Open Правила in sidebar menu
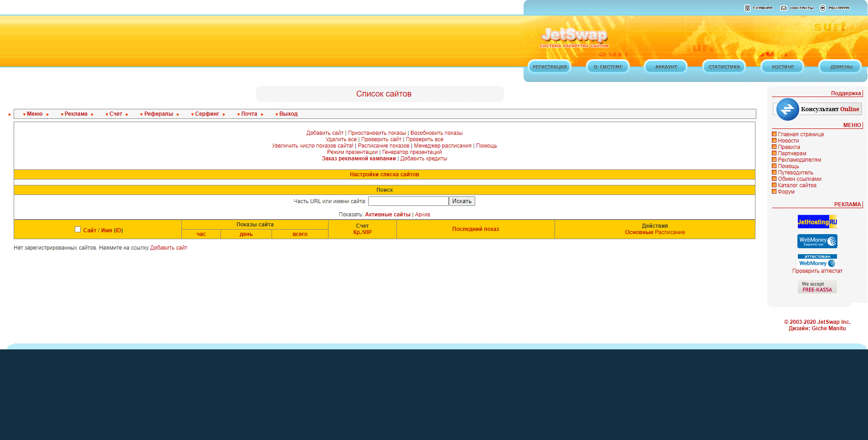The width and height of the screenshot is (868, 440). pos(789,147)
